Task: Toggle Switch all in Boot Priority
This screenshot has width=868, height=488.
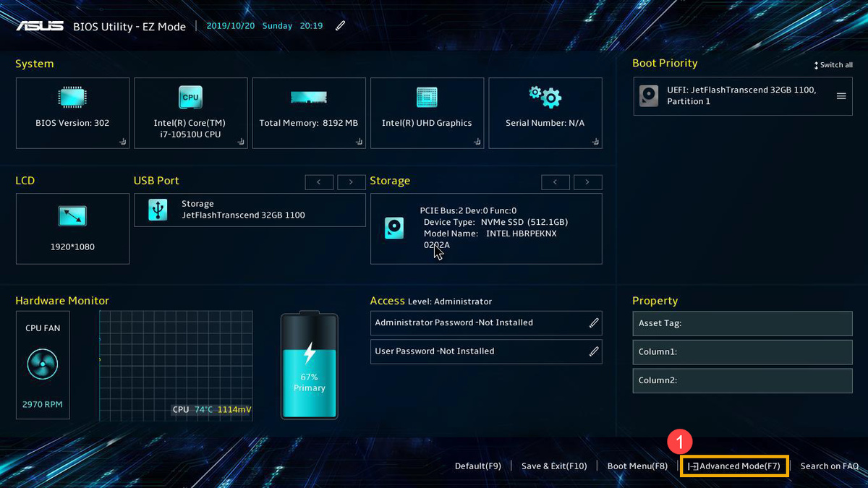Action: [833, 65]
